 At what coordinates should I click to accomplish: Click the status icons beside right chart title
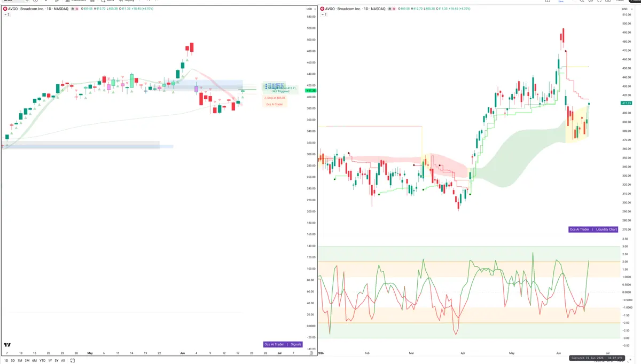point(392,9)
